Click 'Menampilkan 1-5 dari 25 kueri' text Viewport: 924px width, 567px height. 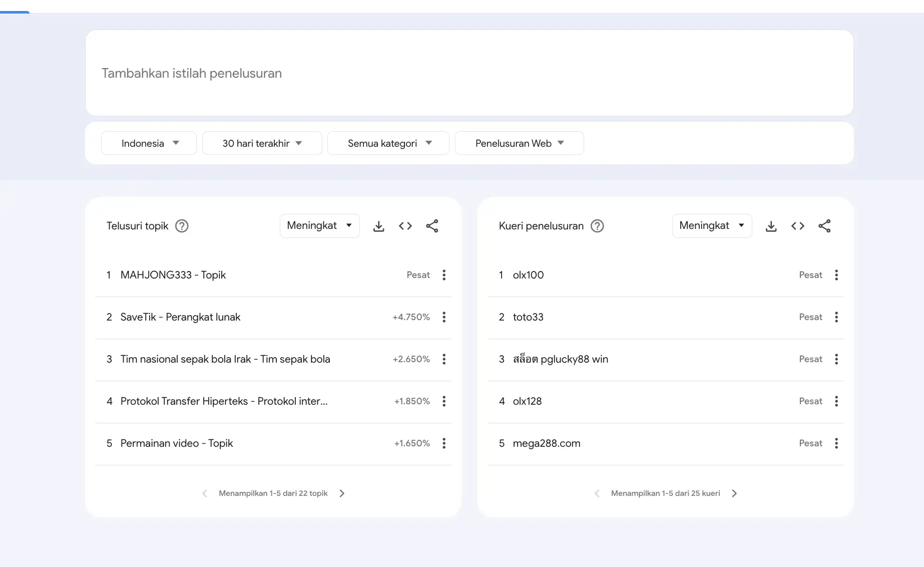[666, 493]
